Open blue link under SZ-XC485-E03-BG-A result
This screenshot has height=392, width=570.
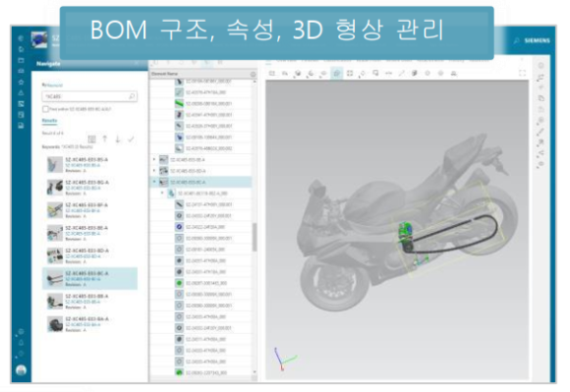[x=83, y=188]
